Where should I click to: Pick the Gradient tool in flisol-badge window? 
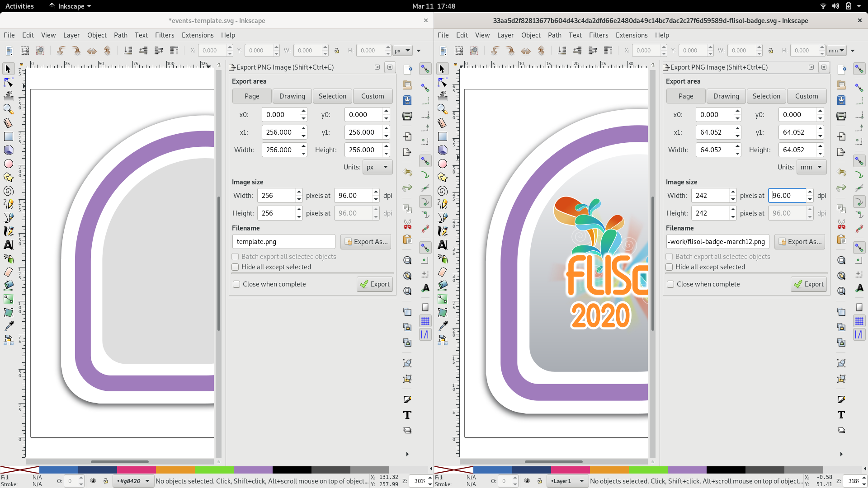point(442,299)
